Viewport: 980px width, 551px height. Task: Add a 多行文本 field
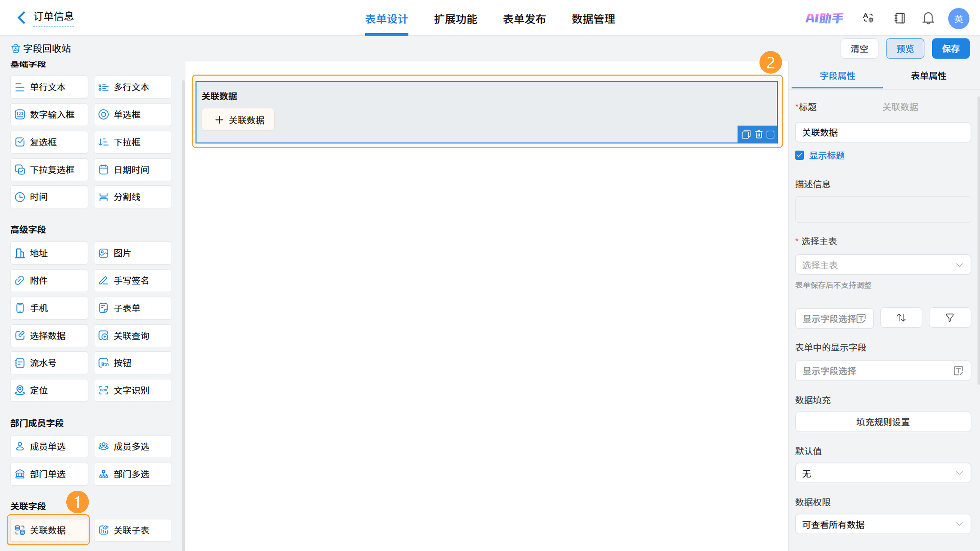pyautogui.click(x=133, y=87)
